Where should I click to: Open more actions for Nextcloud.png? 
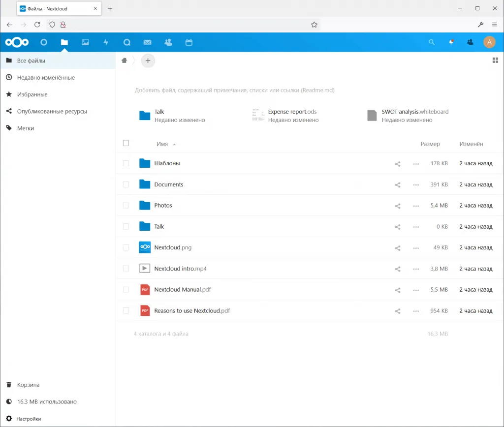tap(416, 248)
